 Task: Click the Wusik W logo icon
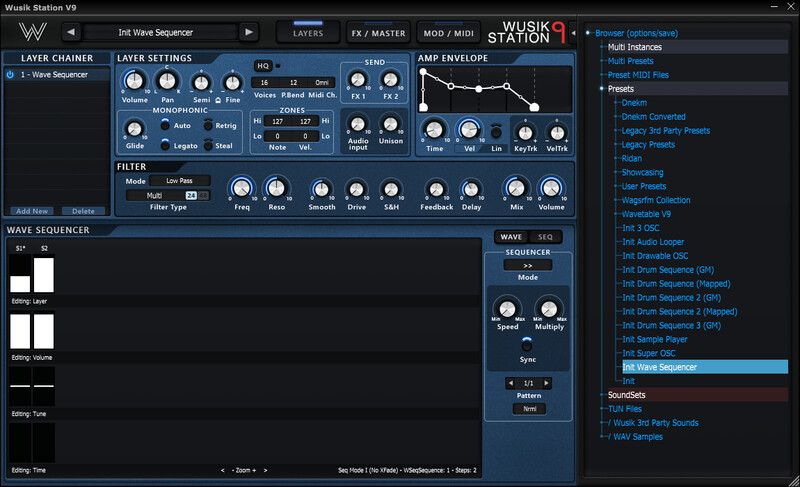tap(33, 32)
